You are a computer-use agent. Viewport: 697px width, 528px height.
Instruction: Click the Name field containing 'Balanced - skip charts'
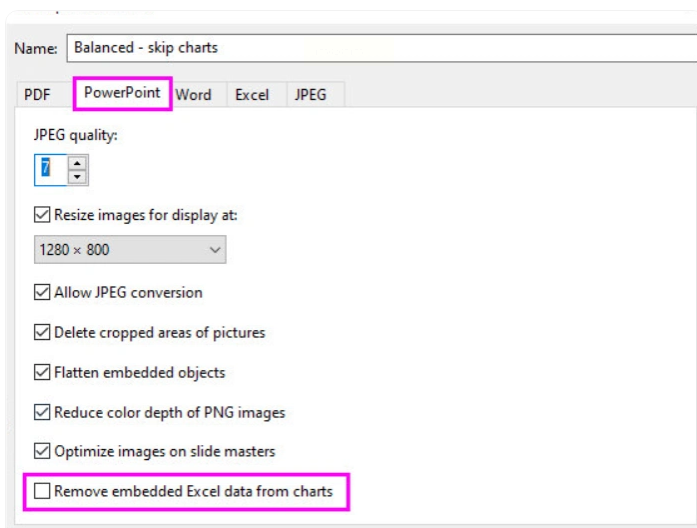(381, 48)
